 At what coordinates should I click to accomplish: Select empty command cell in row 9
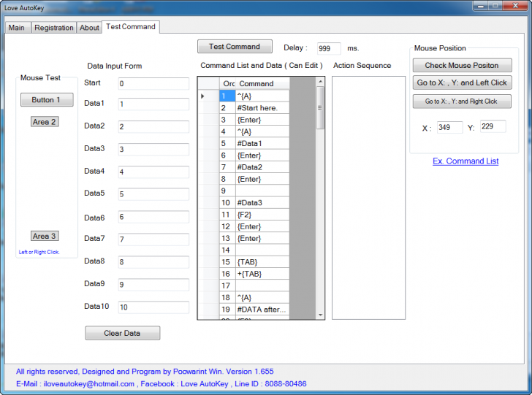[x=262, y=191]
